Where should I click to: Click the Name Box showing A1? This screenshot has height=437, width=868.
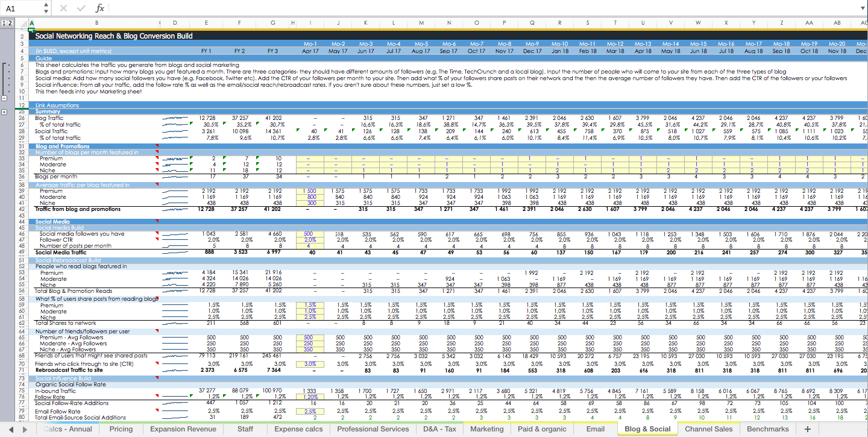pyautogui.click(x=22, y=8)
